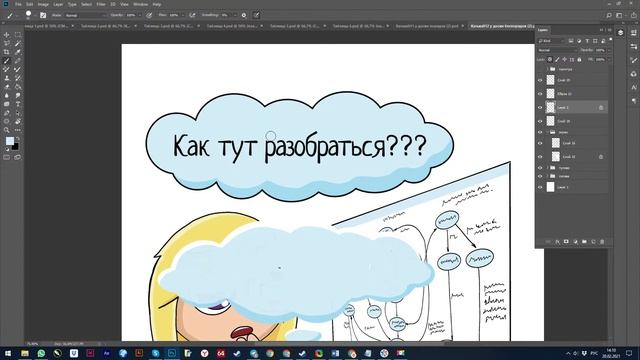
Task: Open the File menu
Action: pyautogui.click(x=18, y=4)
